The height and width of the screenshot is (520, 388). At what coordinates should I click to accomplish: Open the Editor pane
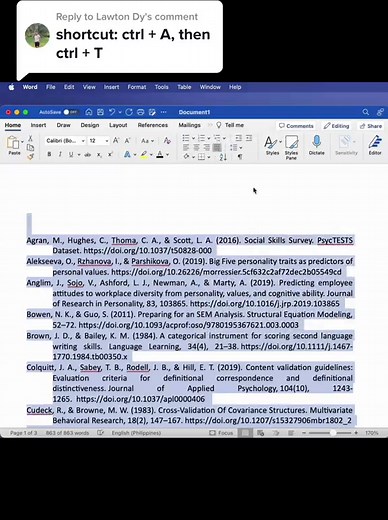pyautogui.click(x=375, y=145)
